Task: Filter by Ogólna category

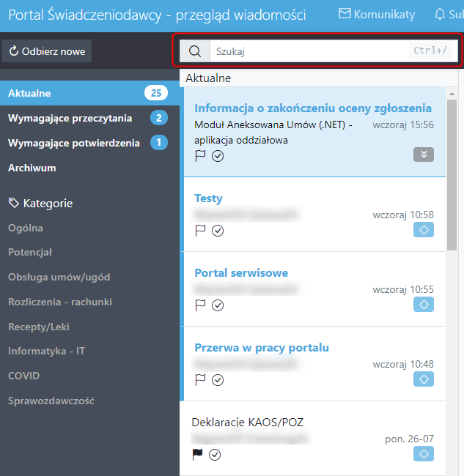Action: (x=26, y=228)
